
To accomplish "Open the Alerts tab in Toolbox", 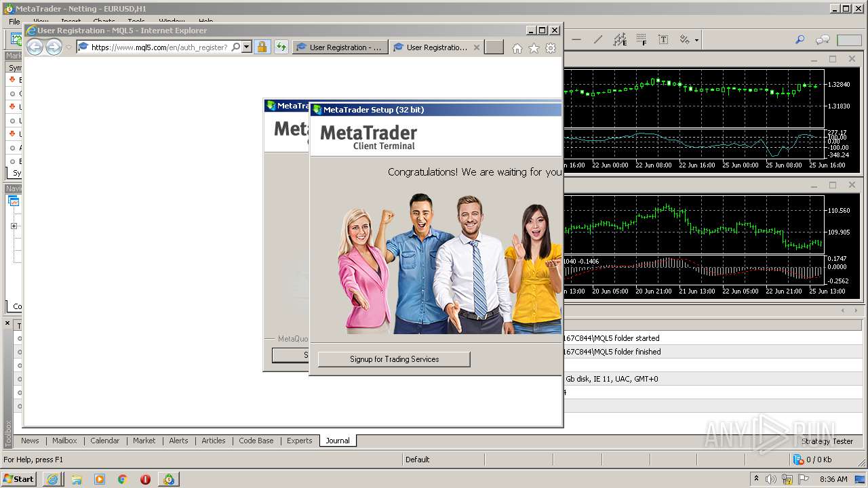I will pos(179,441).
